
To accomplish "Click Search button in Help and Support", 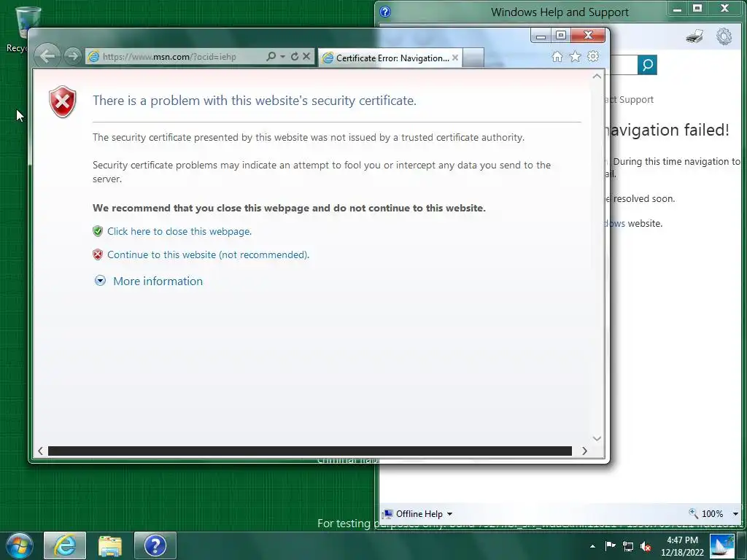I will coord(648,65).
